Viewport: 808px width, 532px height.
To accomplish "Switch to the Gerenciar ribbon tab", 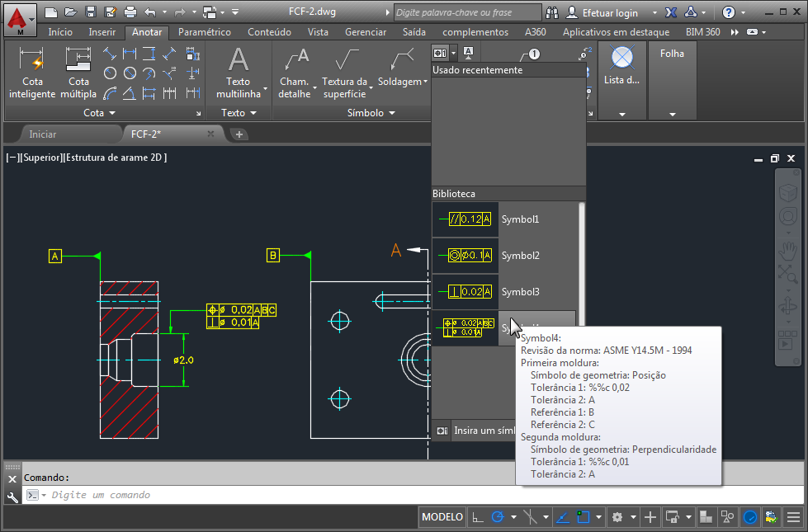I will click(x=366, y=32).
